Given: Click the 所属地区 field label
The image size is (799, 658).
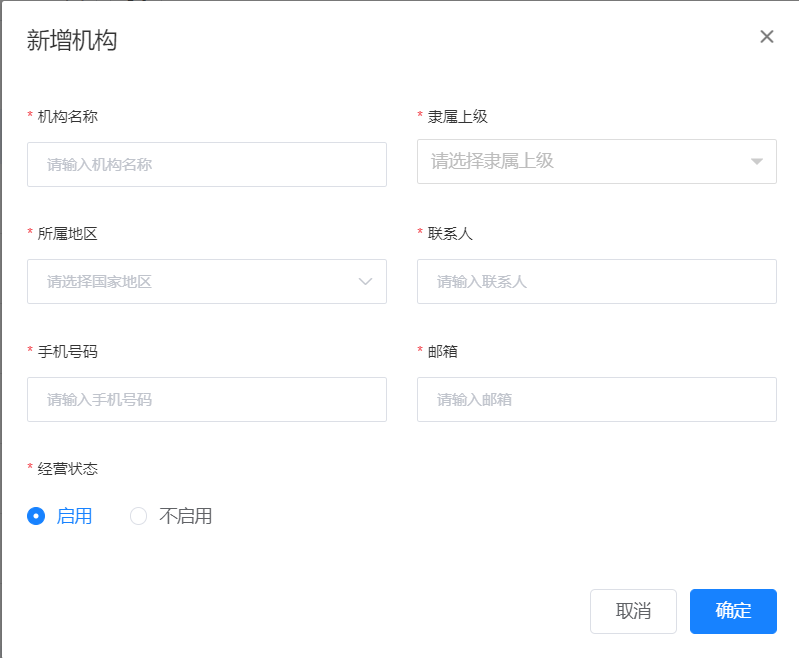Looking at the screenshot, I should click(67, 233).
